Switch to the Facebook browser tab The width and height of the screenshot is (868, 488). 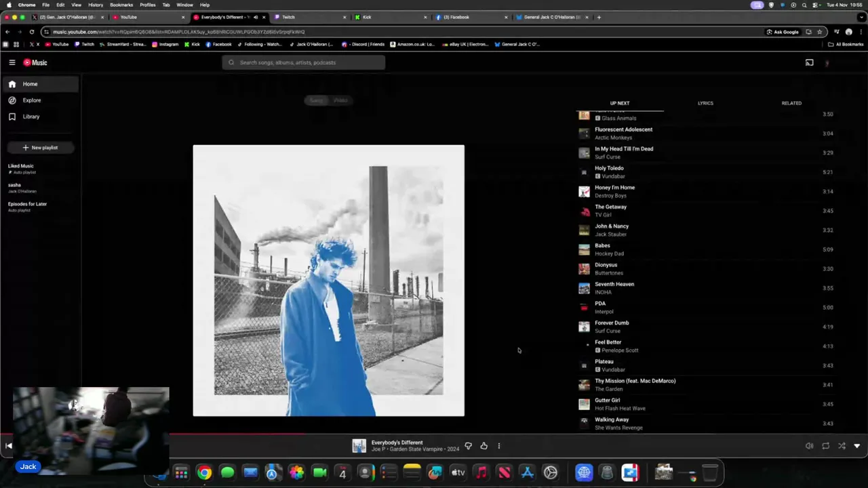pyautogui.click(x=471, y=17)
